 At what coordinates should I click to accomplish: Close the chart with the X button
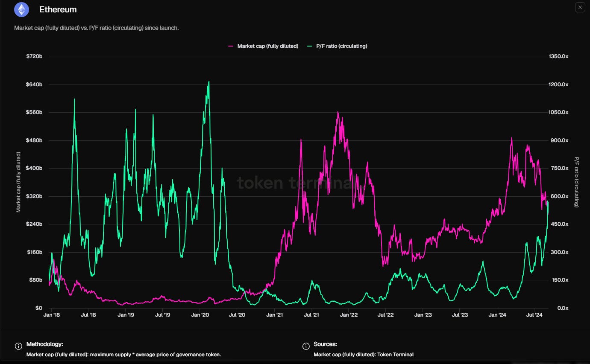pos(579,7)
